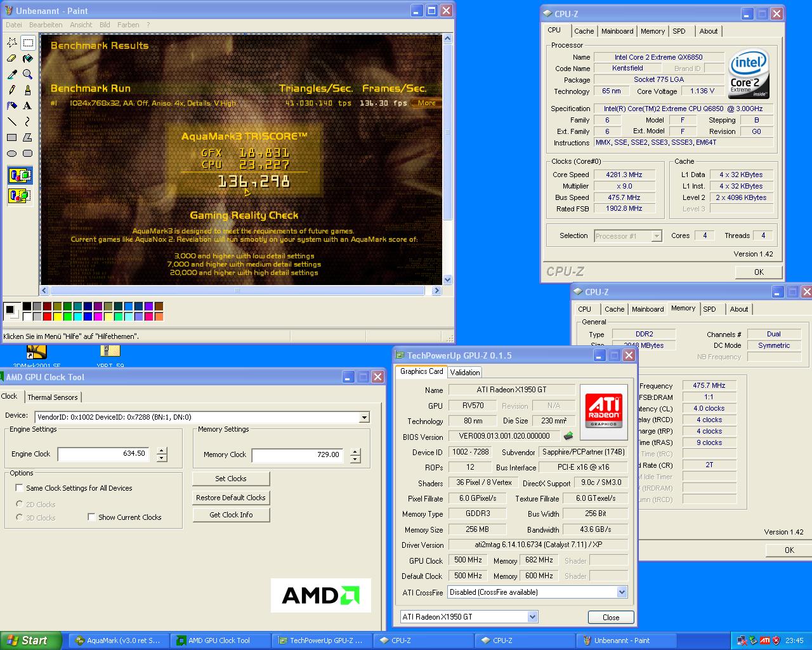812x650 pixels.
Task: Click Paint horizontal scrollbar right arrow
Action: [x=436, y=291]
